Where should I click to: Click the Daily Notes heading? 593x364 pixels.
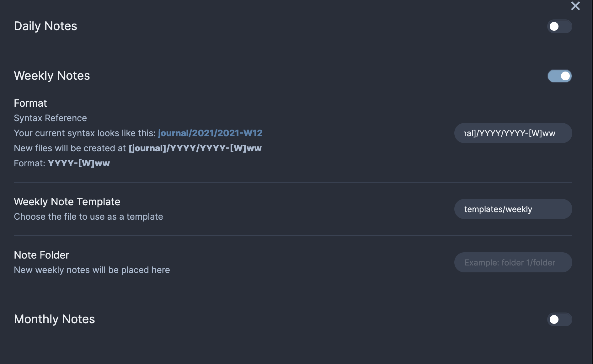pyautogui.click(x=45, y=26)
